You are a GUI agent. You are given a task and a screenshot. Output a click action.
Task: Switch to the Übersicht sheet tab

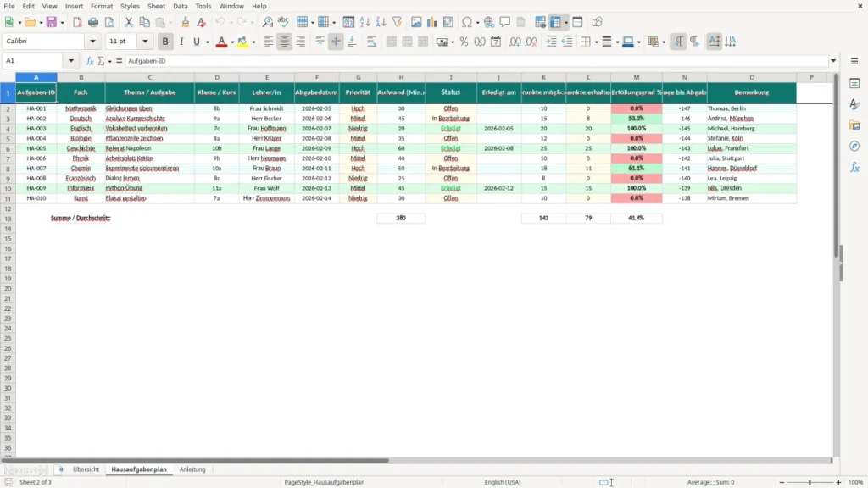(86, 469)
